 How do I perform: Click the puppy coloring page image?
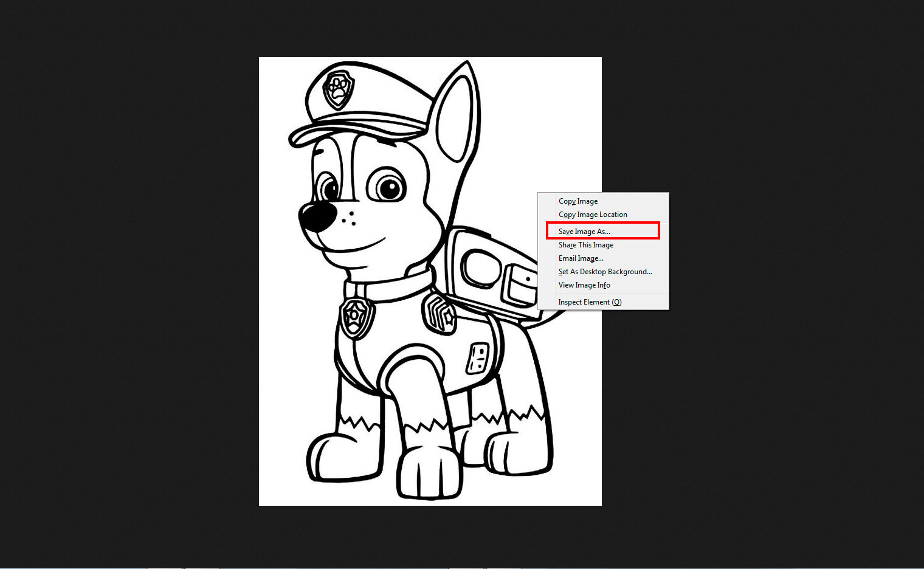(430, 281)
